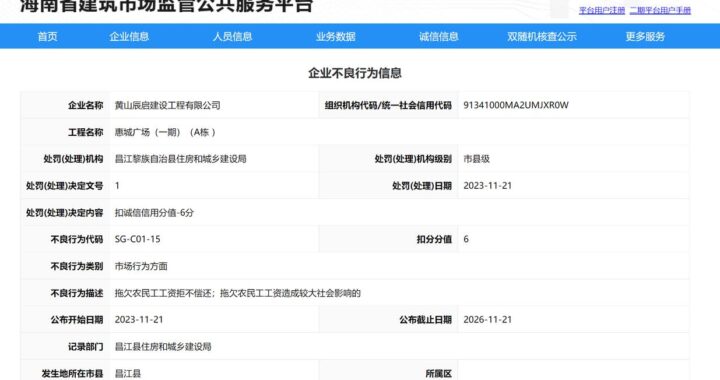Viewport: 720px width, 380px height.
Task: Open the 更多服务 menu item
Action: pos(645,37)
